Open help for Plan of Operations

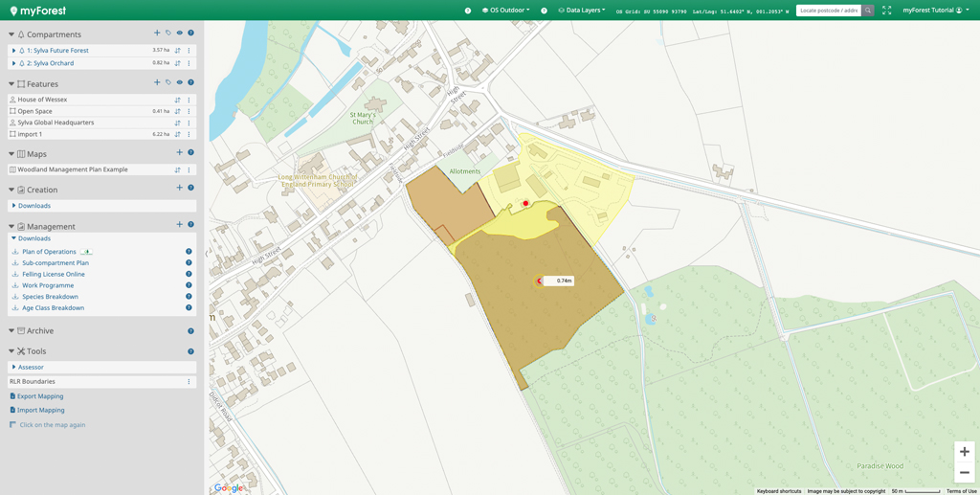point(189,252)
